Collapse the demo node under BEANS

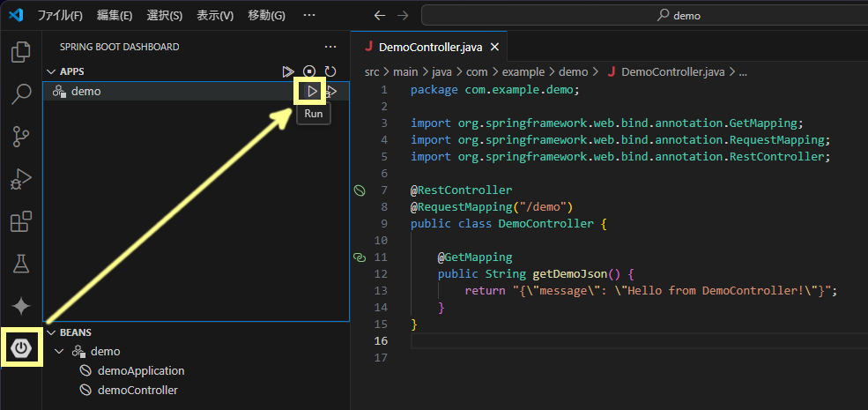[x=60, y=351]
